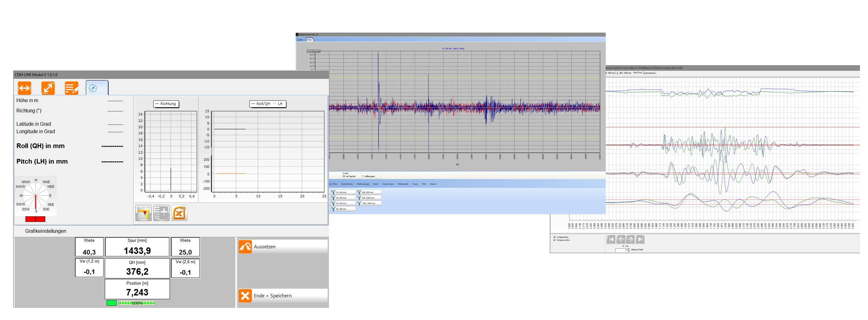This screenshot has width=868, height=320.
Task: Select the compass navigation tab
Action: 97,88
